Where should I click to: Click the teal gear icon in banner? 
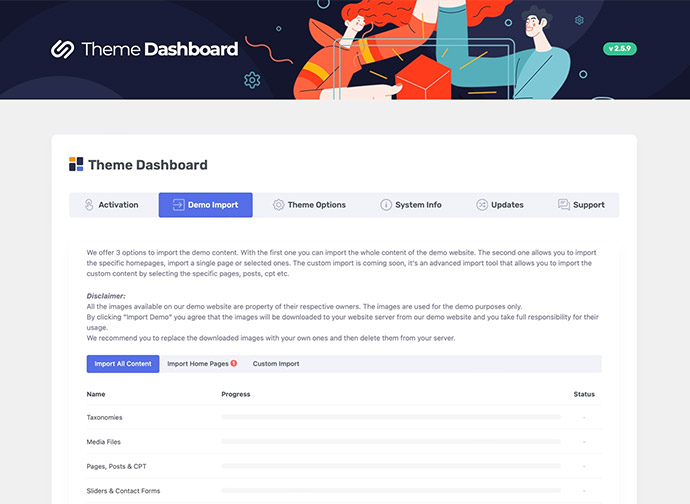(252, 80)
